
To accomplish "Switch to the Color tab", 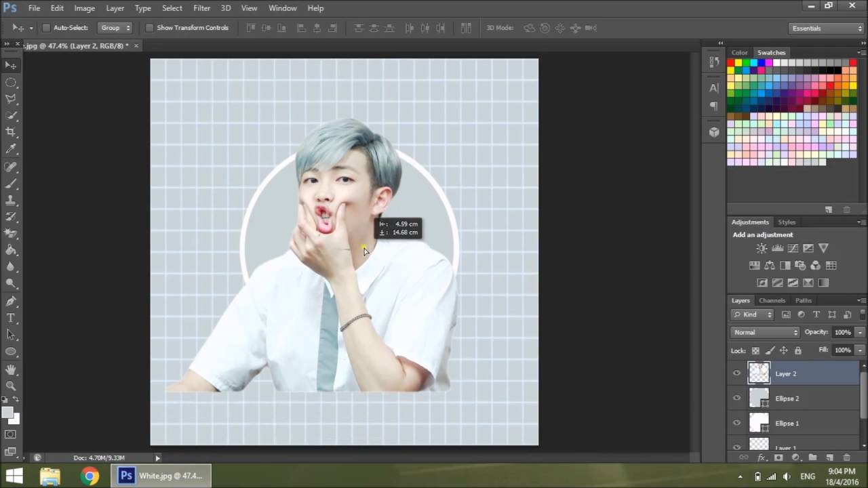I will point(739,52).
